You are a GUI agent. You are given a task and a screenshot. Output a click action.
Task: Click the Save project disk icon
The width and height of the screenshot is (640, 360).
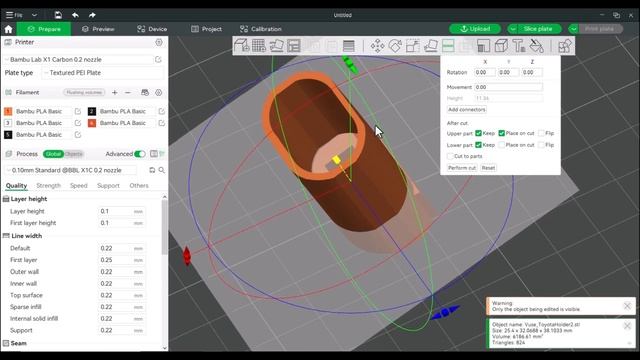point(58,15)
